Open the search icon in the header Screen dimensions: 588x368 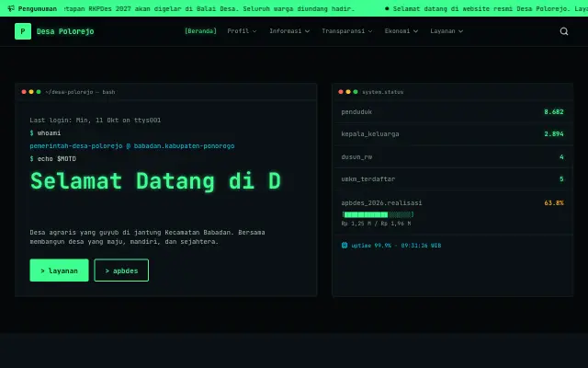pyautogui.click(x=563, y=31)
